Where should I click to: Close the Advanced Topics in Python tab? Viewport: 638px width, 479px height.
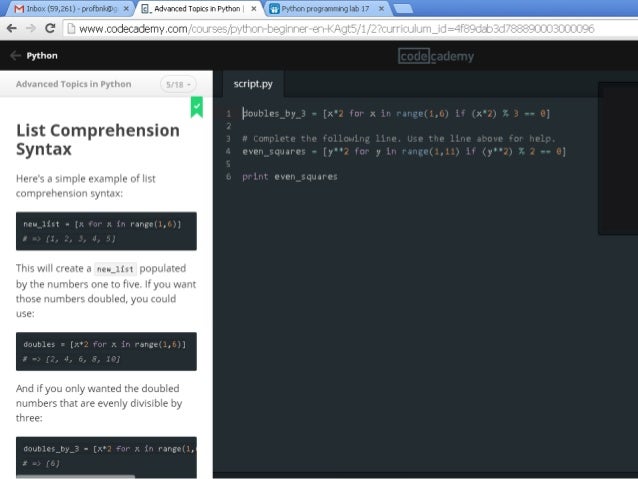253,9
